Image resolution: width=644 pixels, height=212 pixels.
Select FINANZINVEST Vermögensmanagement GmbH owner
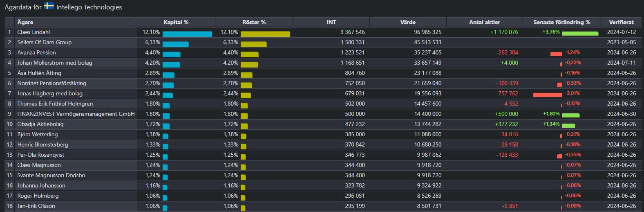(x=76, y=114)
